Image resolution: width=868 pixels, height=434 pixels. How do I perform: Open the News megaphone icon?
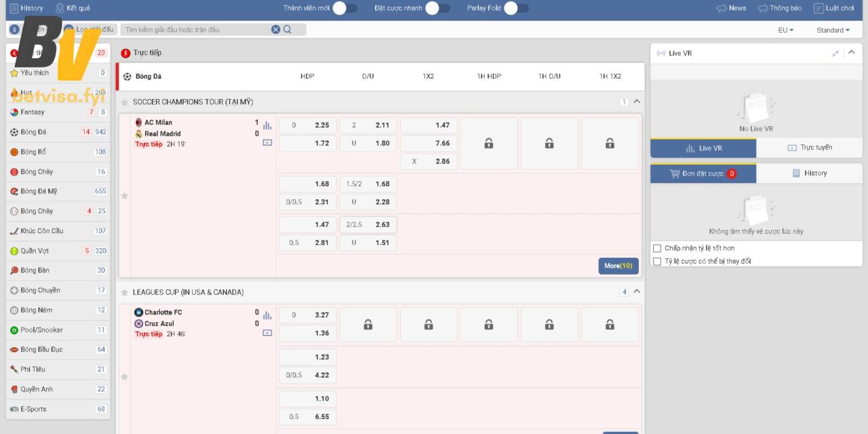722,8
